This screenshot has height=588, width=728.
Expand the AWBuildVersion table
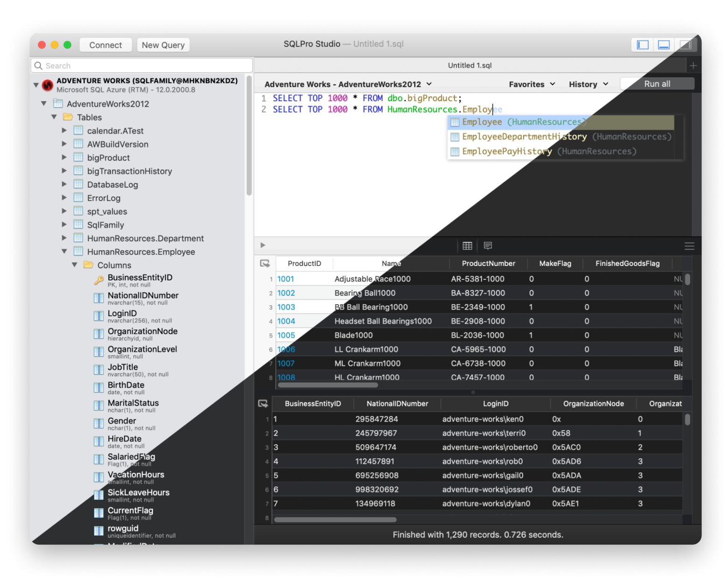click(x=64, y=144)
